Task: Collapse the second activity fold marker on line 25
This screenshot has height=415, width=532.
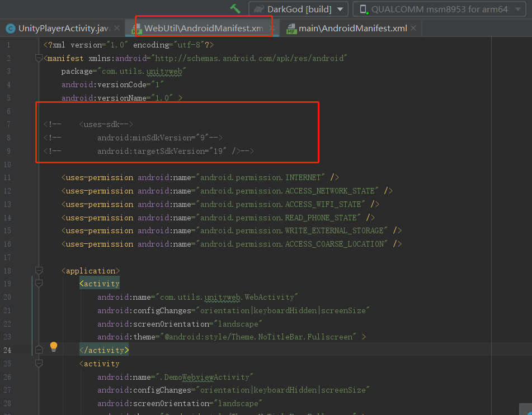Action: click(x=39, y=364)
